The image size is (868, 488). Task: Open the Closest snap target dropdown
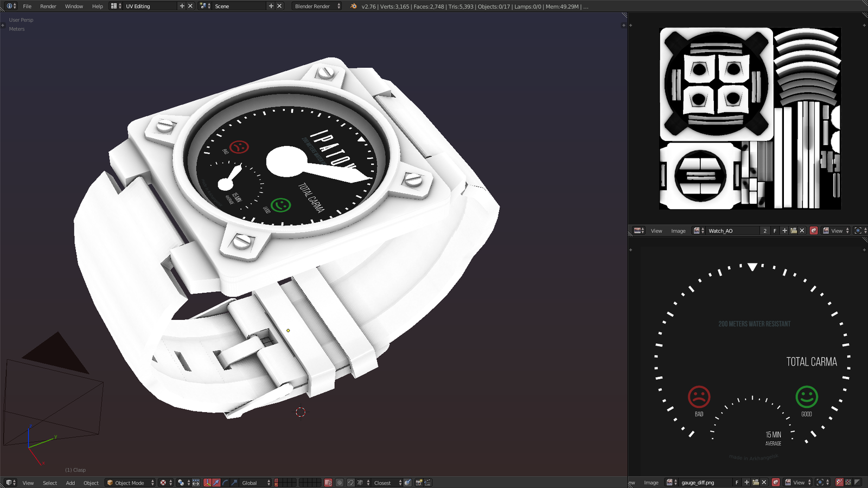[387, 483]
